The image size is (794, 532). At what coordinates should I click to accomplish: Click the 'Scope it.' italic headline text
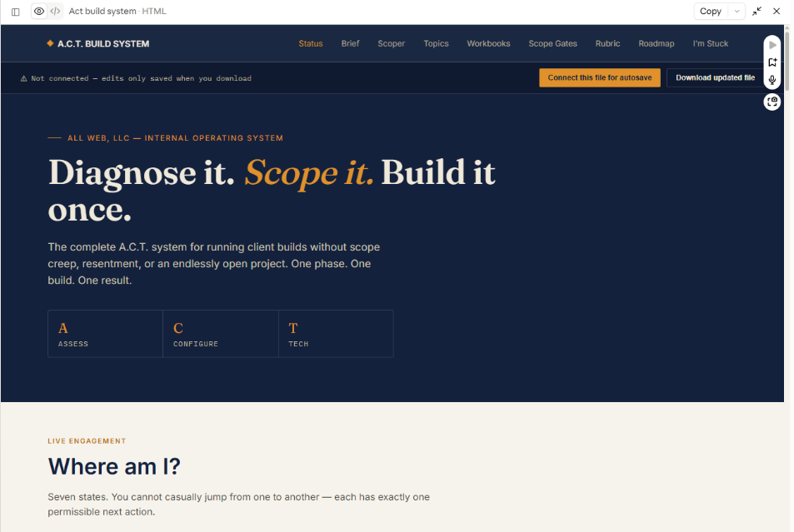click(x=309, y=172)
